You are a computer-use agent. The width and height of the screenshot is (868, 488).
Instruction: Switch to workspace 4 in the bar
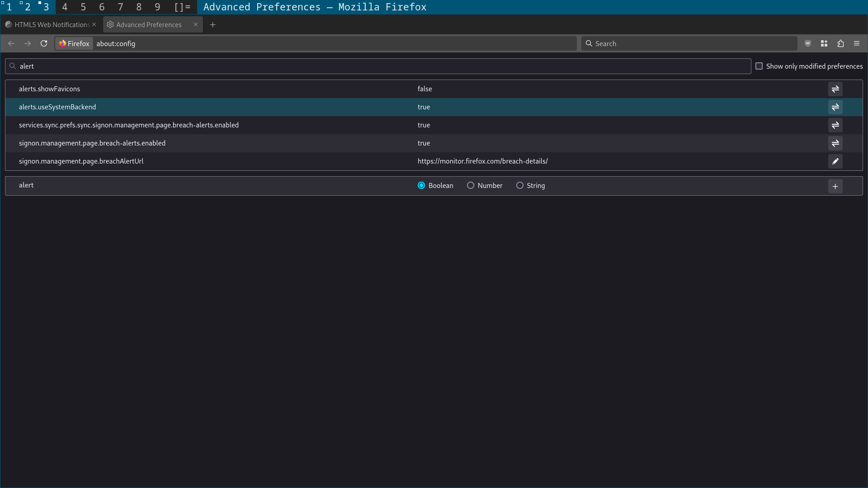pos(65,7)
